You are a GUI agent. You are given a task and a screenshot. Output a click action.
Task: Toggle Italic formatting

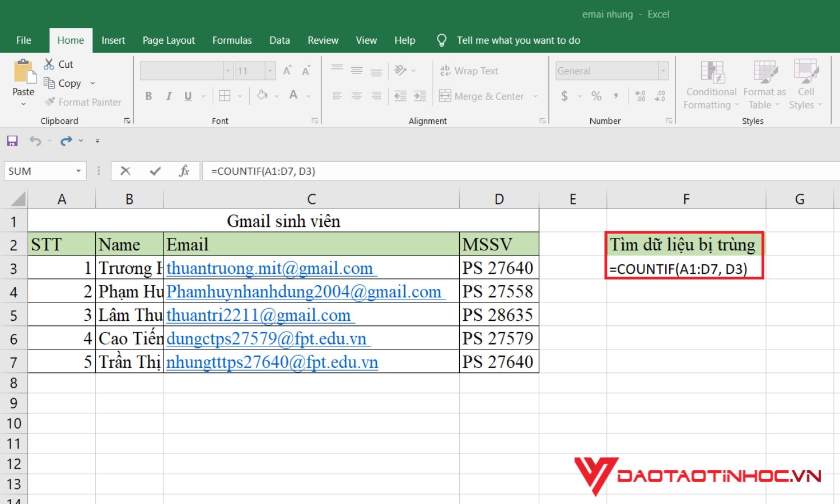169,96
